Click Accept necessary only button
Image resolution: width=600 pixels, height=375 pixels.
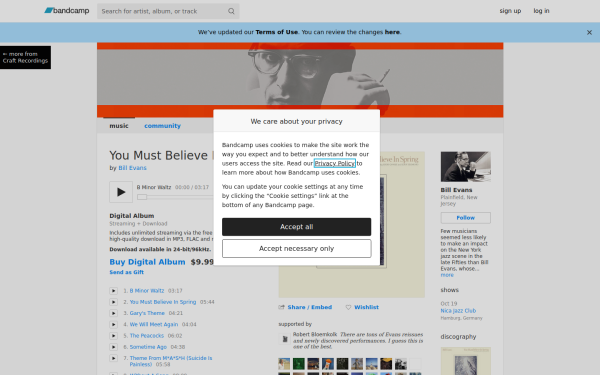pos(297,248)
